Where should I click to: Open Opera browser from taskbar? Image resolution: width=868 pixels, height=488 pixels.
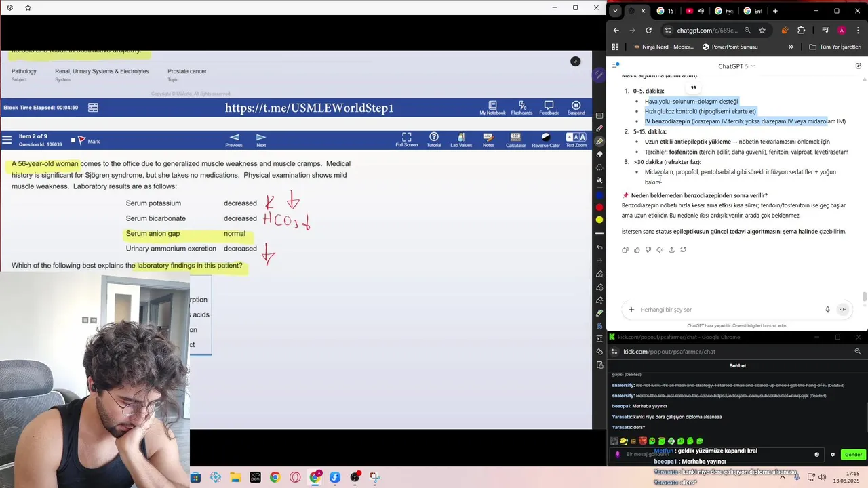[x=295, y=477]
